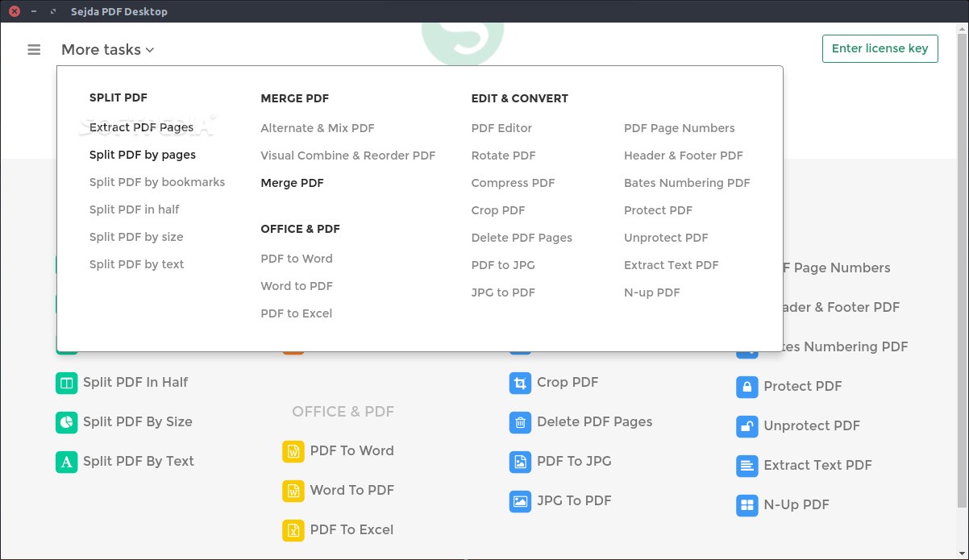Click the Protect PDF lock icon
Image resolution: width=969 pixels, height=560 pixels.
point(747,387)
